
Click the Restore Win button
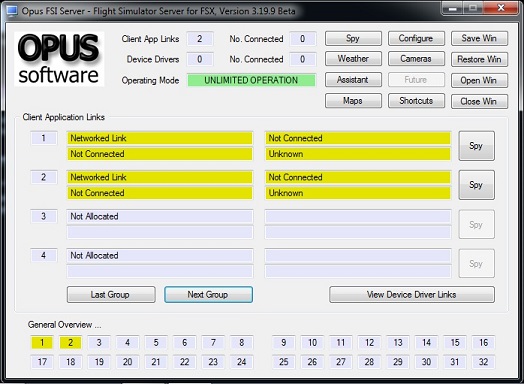[x=479, y=59]
